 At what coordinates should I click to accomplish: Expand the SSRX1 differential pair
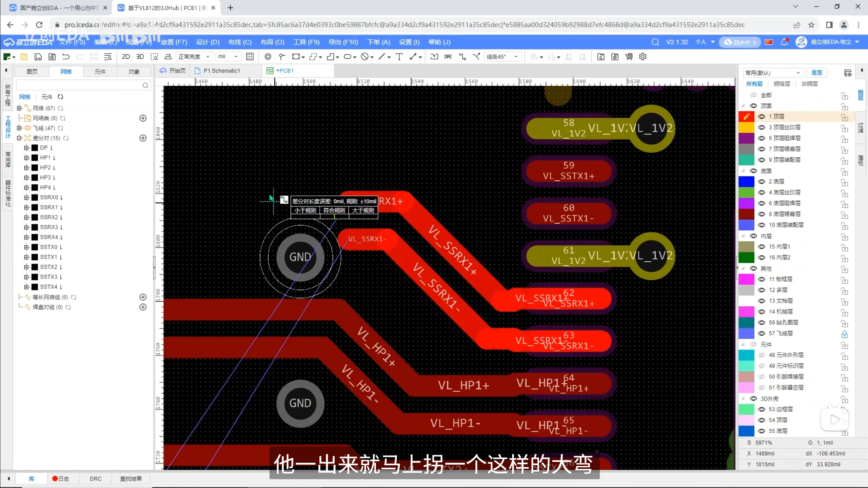point(26,207)
